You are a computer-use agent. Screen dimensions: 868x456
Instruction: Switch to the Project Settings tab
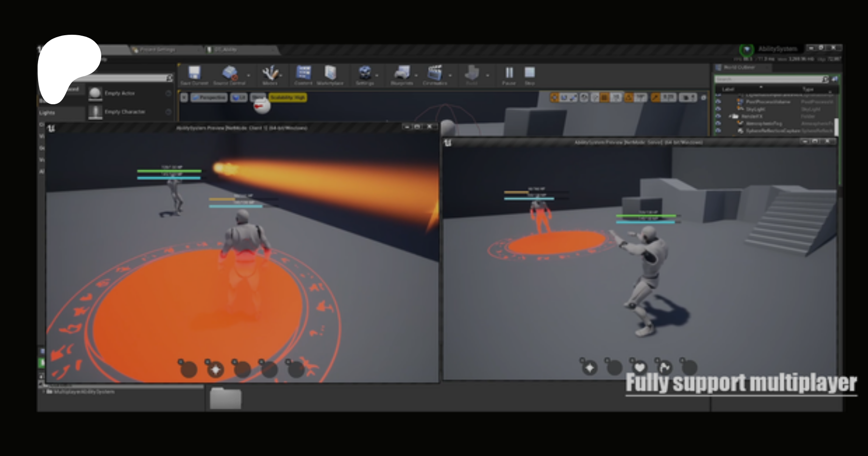click(157, 49)
